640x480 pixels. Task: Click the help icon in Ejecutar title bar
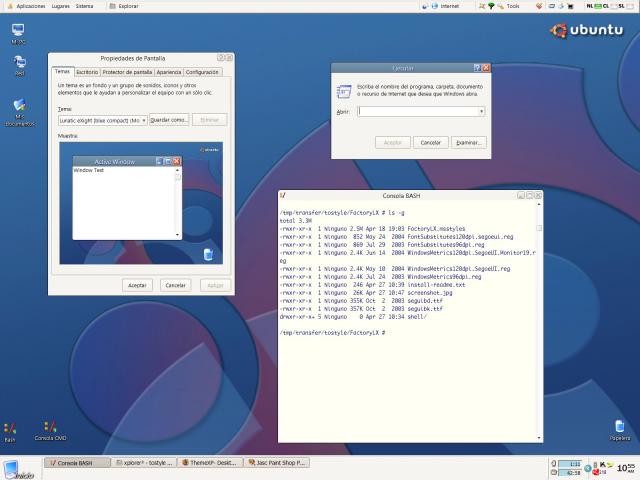click(477, 68)
